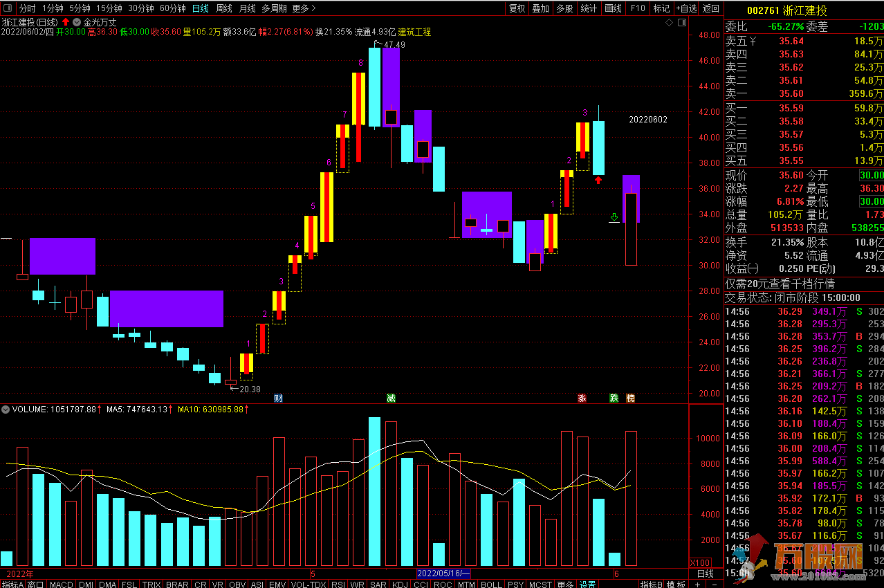
Task: Click the 模板 template button
Action: [676, 584]
